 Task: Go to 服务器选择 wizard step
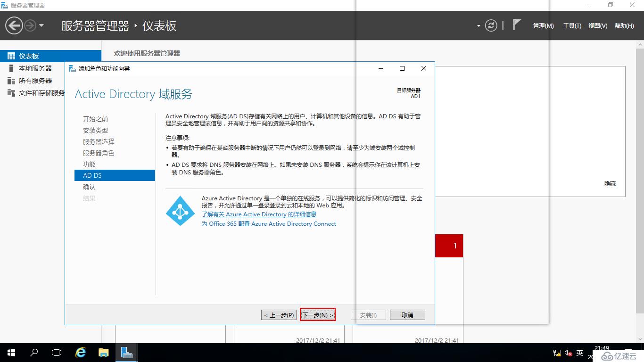point(99,141)
